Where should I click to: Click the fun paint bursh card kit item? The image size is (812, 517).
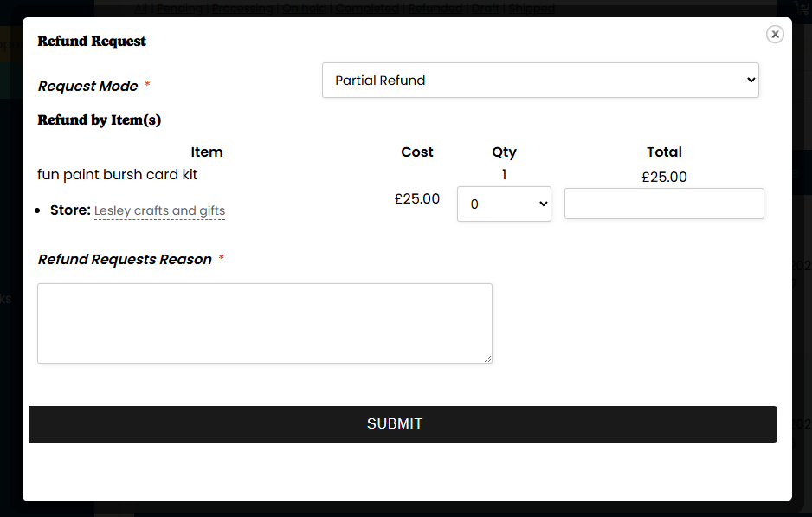click(118, 175)
